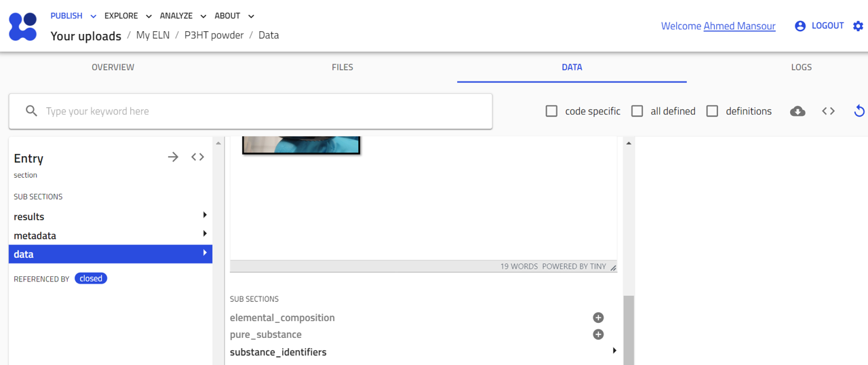Click the NOMAD logo icon
The width and height of the screenshot is (868, 365).
[23, 26]
